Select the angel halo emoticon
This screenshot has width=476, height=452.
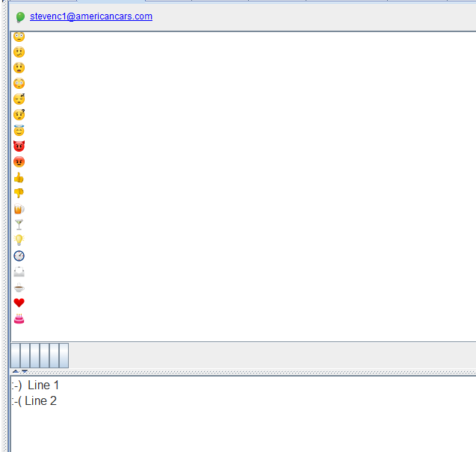point(19,131)
